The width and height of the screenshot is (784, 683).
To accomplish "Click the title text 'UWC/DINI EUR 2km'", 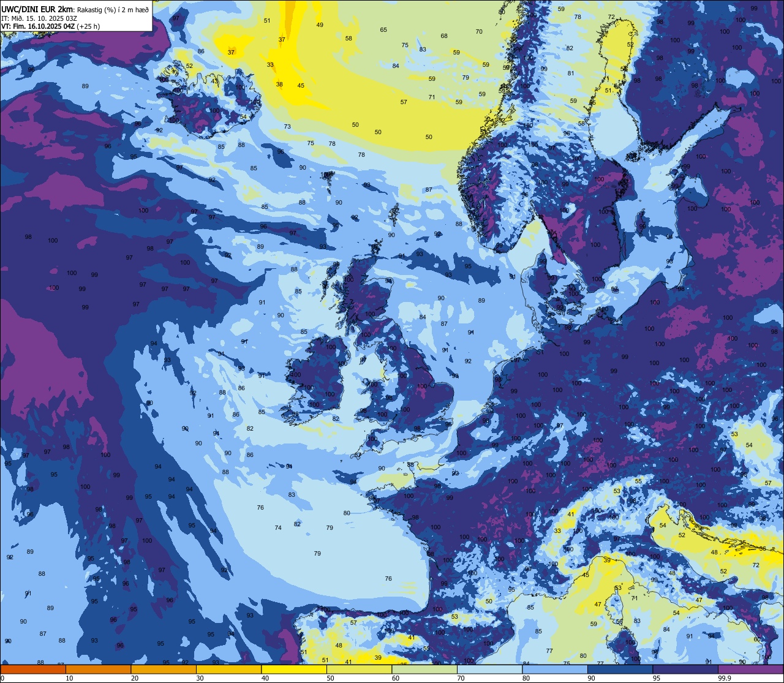I will point(37,9).
